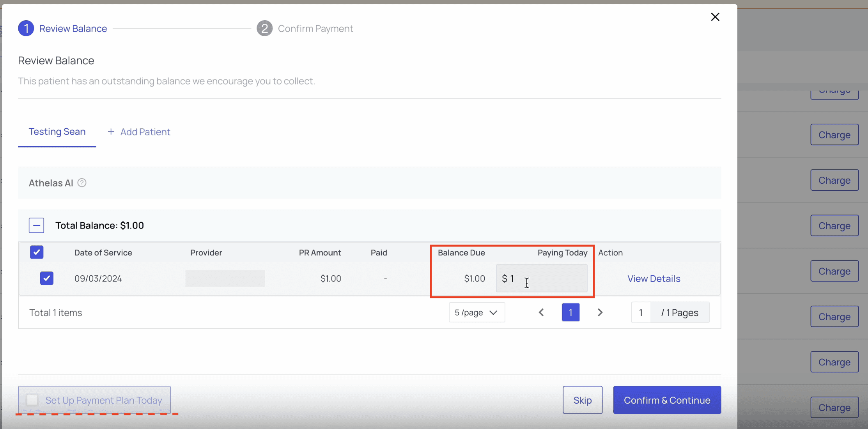Go to next page arrow

600,312
